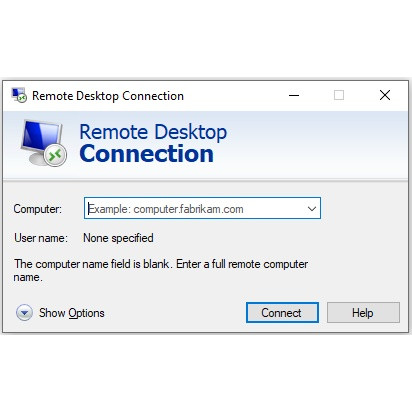Click the example placeholder text computer.fabrikam.com
This screenshot has width=412, height=412.
(x=188, y=209)
